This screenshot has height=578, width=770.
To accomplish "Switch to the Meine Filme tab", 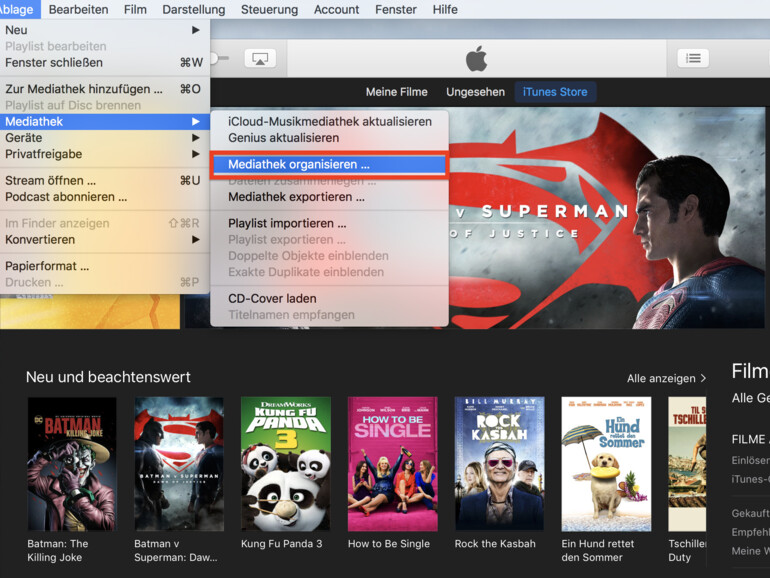I will tap(396, 92).
